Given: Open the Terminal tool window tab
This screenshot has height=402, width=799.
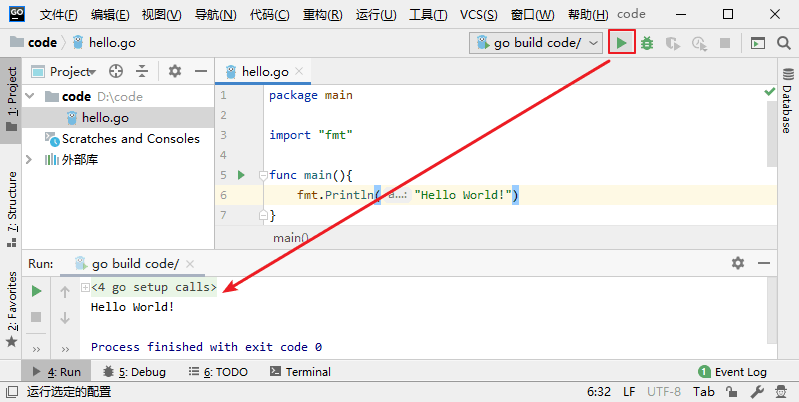Looking at the screenshot, I should [x=300, y=372].
